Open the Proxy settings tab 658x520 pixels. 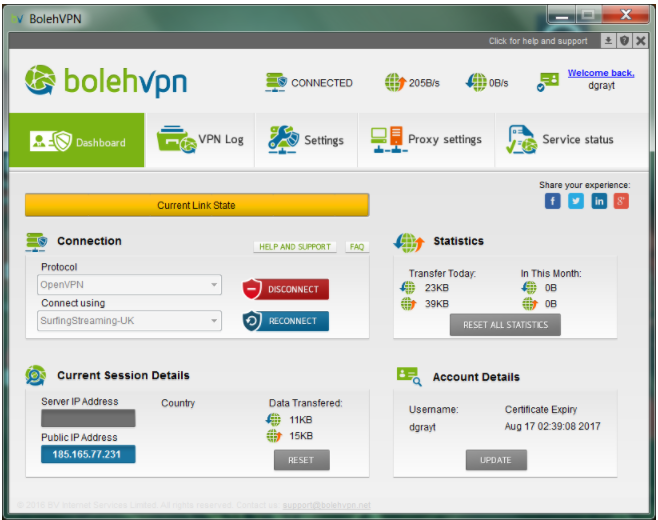tap(426, 140)
